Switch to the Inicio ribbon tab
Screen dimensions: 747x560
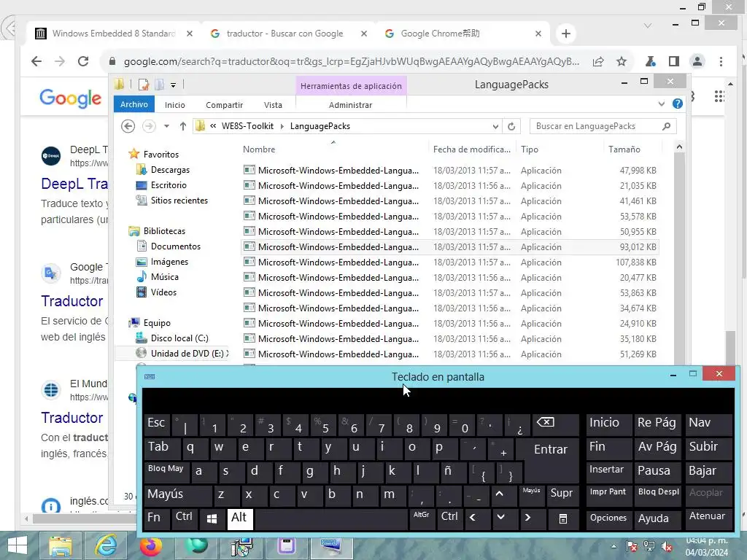click(x=175, y=105)
